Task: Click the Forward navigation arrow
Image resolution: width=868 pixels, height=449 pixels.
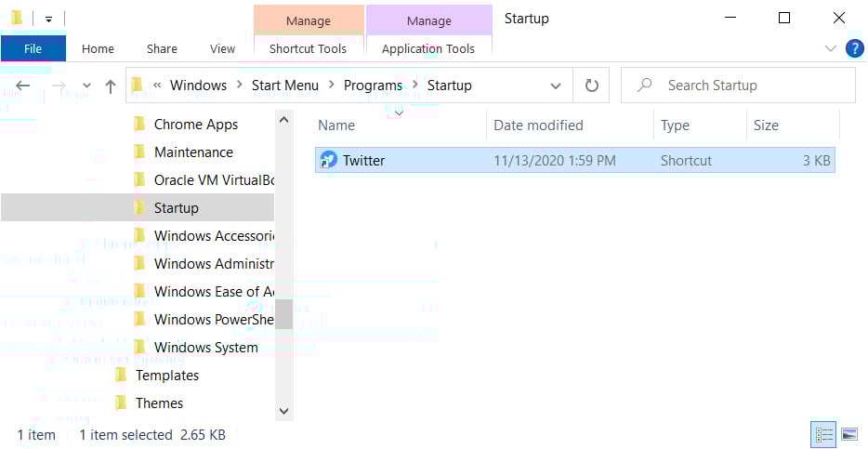Action: tap(59, 86)
